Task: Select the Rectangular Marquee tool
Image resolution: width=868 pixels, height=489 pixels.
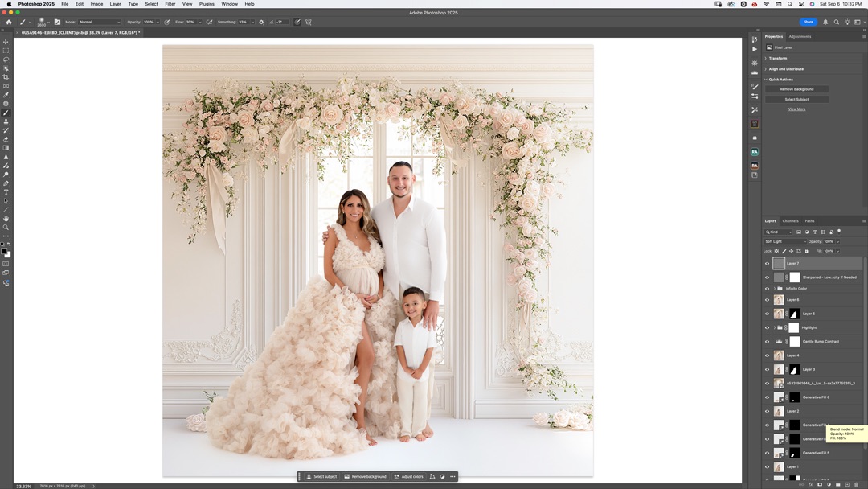Action: (x=6, y=51)
